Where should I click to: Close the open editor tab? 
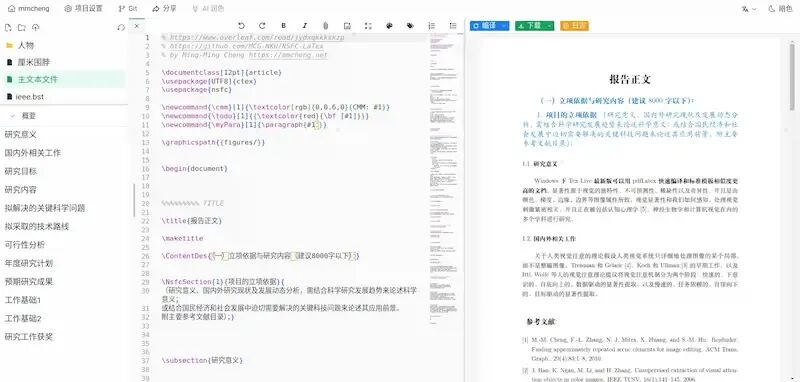point(136,26)
